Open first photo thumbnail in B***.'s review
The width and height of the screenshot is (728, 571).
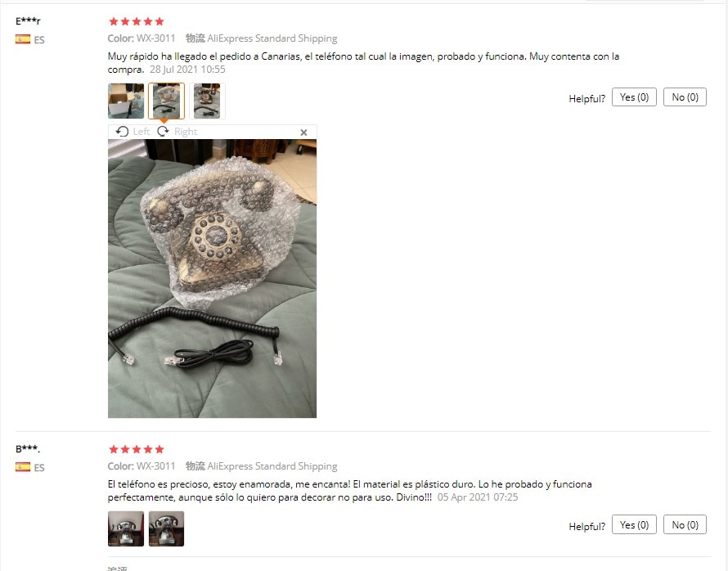coord(126,528)
